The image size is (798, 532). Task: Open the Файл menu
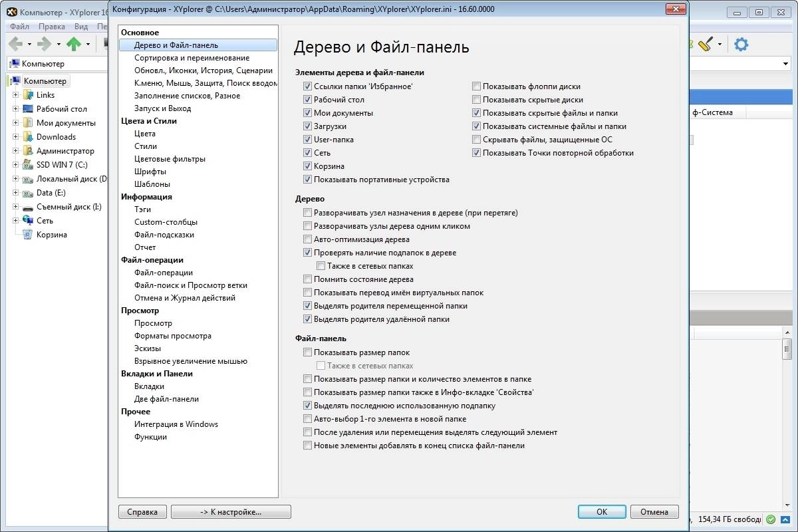coord(19,27)
